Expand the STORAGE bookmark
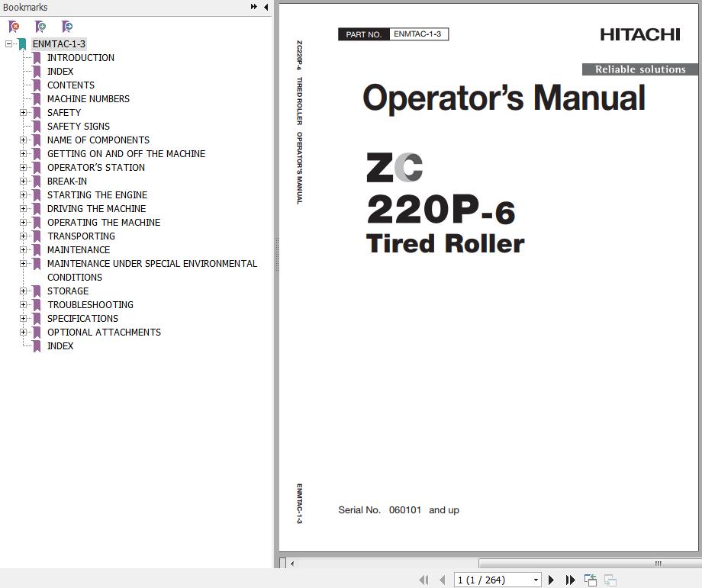This screenshot has width=702, height=588. click(24, 291)
